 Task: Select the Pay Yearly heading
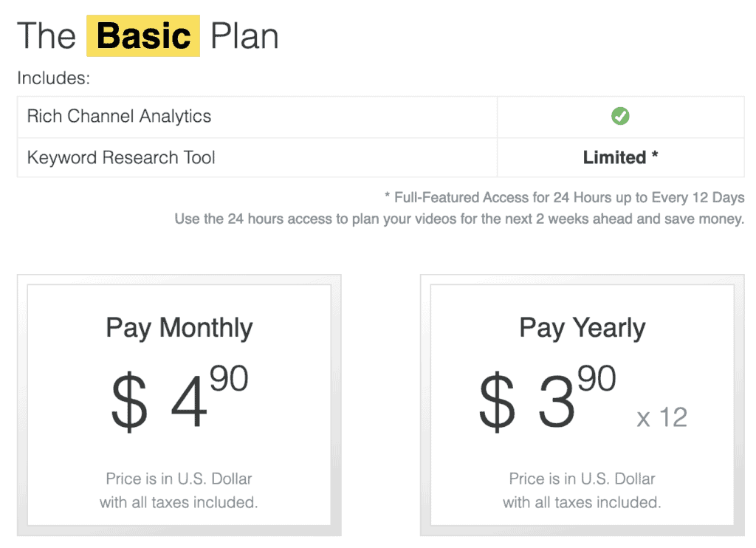[x=582, y=327]
